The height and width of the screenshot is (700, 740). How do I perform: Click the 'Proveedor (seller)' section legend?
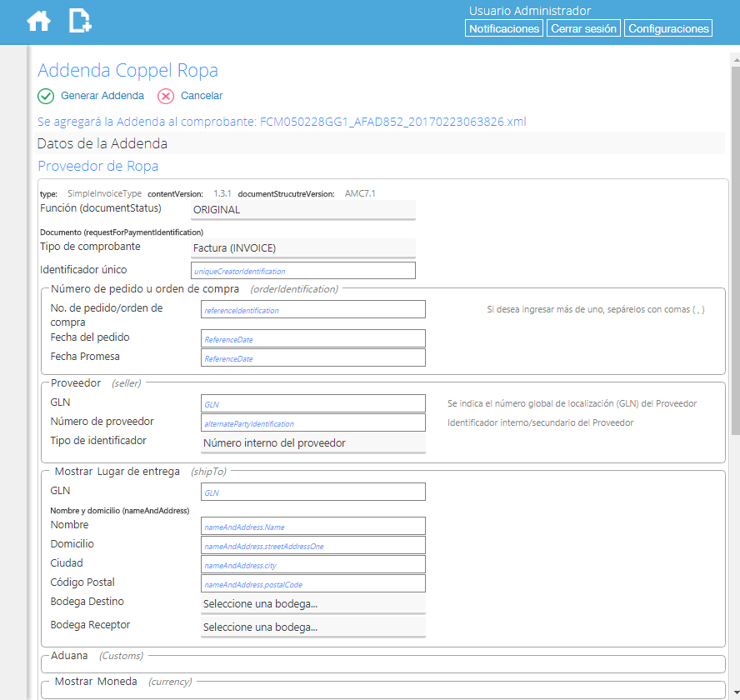[96, 383]
